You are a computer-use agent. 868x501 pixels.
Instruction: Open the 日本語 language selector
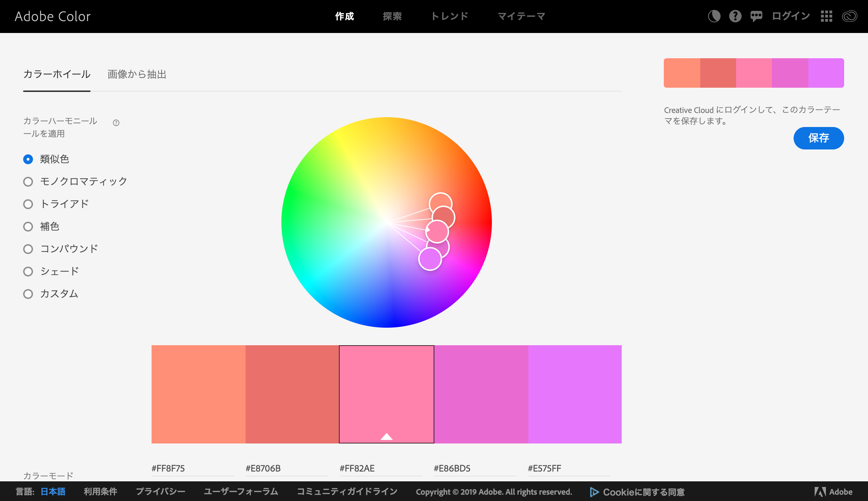(x=53, y=492)
